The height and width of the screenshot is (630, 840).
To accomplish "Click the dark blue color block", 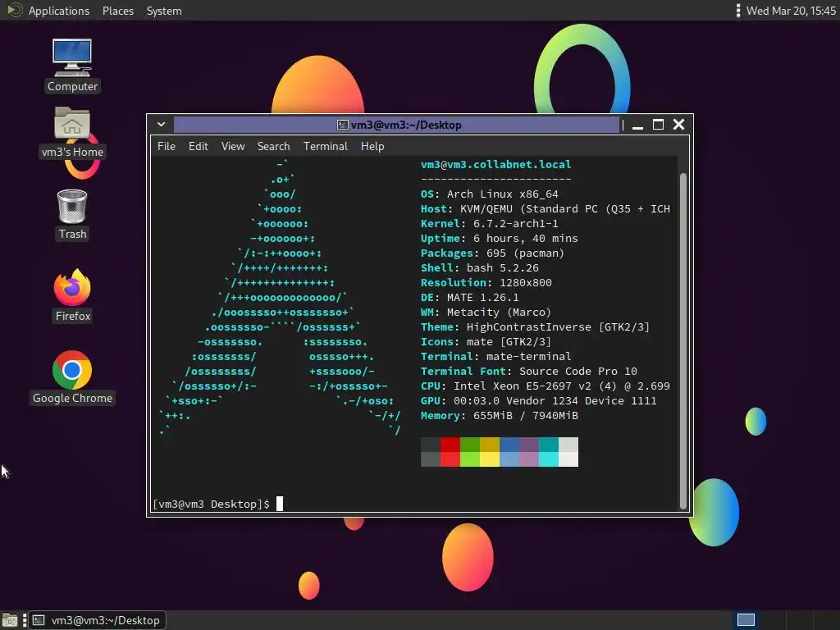I will pyautogui.click(x=509, y=445).
